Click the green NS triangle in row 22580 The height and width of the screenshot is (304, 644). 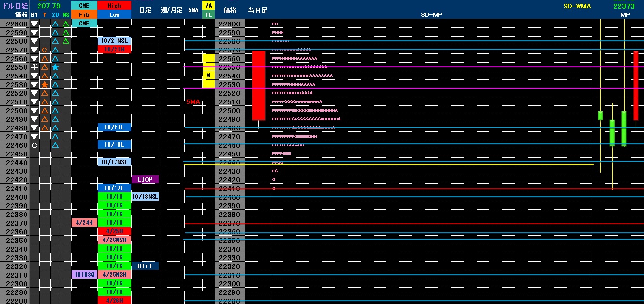pyautogui.click(x=66, y=41)
